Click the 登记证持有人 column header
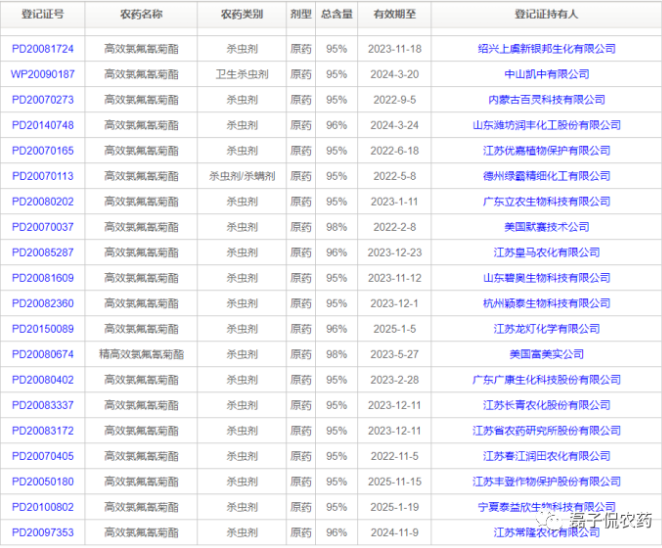This screenshot has height=548, width=662. 546,16
